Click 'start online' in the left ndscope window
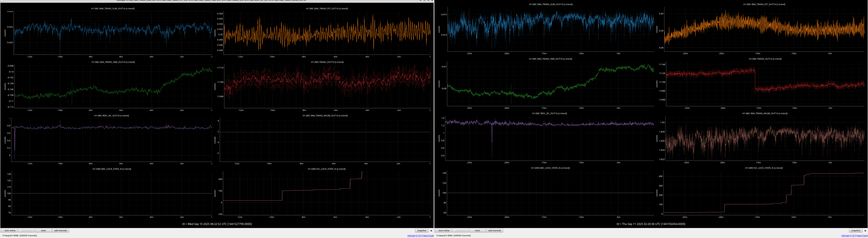Viewport: 868px width, 238px height. tap(9, 231)
